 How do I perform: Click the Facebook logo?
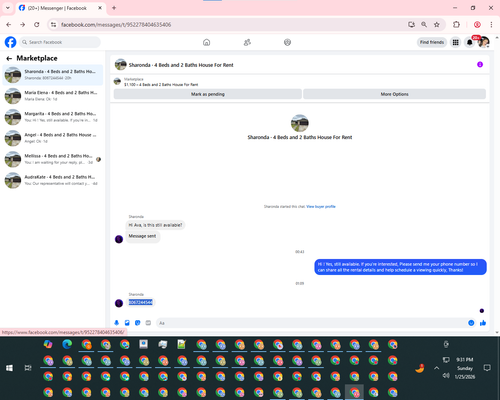pyautogui.click(x=10, y=42)
